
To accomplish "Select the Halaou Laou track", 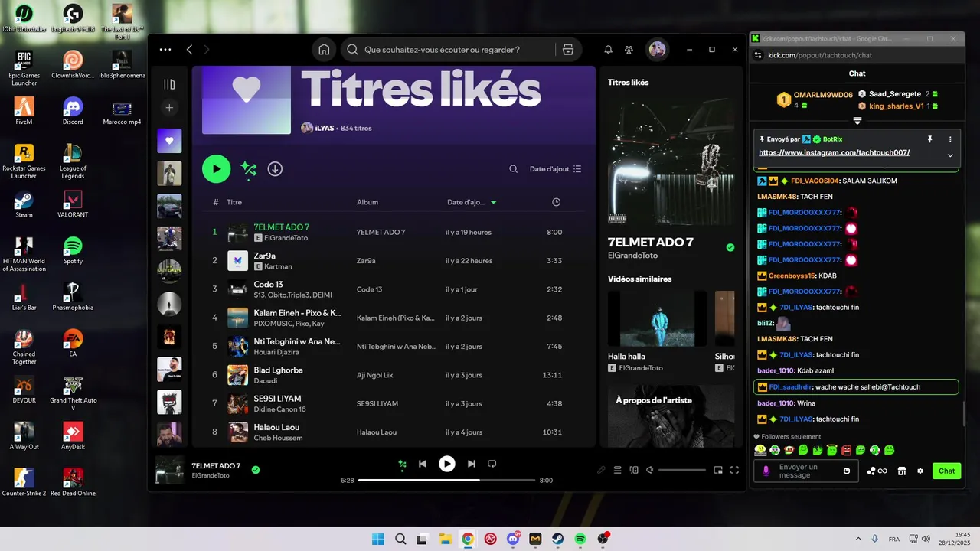I will click(393, 432).
